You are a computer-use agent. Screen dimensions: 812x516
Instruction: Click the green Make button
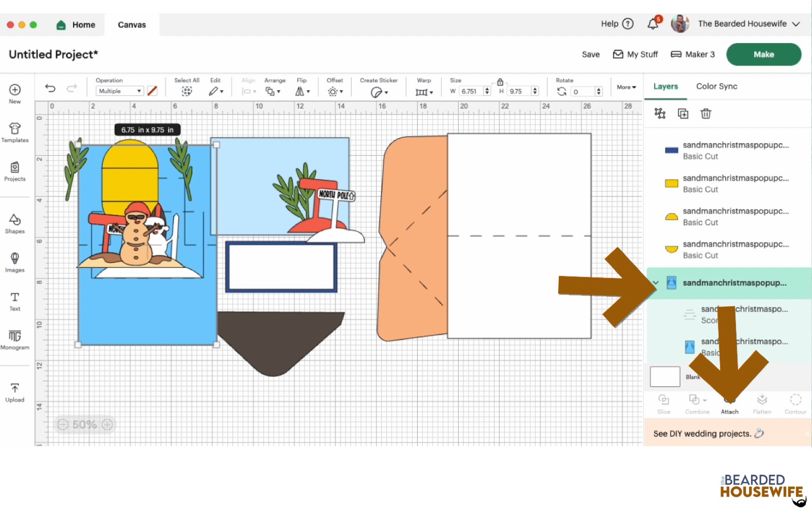click(x=764, y=54)
